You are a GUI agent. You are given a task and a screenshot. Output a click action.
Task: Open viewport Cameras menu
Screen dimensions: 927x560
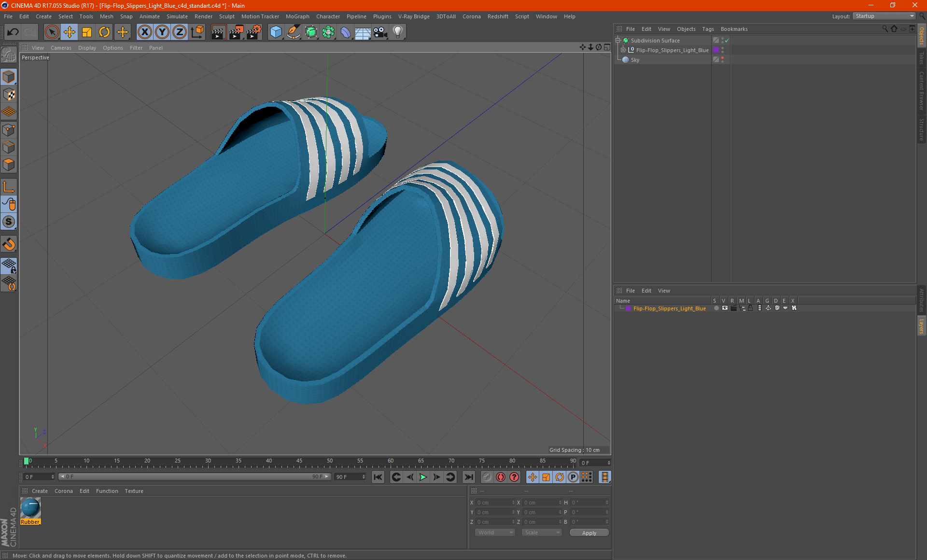coord(61,48)
